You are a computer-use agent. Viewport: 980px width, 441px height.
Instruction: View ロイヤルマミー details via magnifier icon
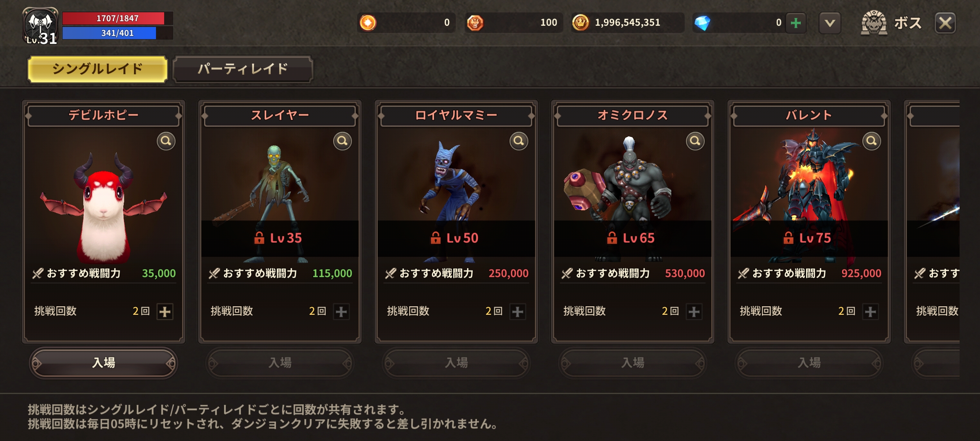pos(519,141)
